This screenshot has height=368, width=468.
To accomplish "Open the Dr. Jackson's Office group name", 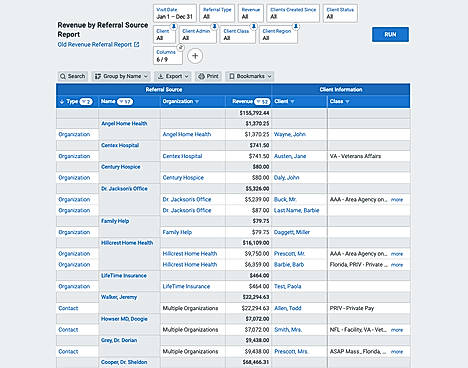I will coord(124,189).
